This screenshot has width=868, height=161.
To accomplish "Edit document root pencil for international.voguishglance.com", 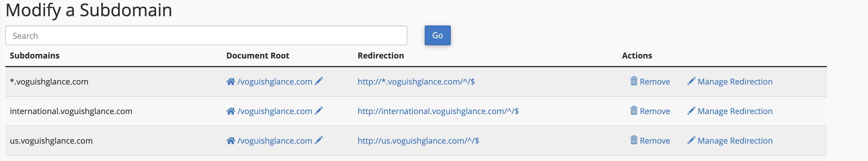I will 319,111.
